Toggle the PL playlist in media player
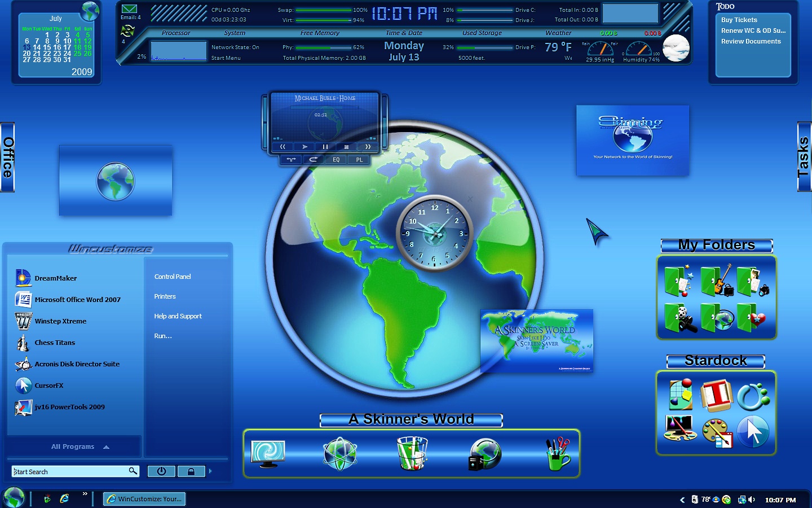Screen dimensions: 812x508 [x=359, y=160]
